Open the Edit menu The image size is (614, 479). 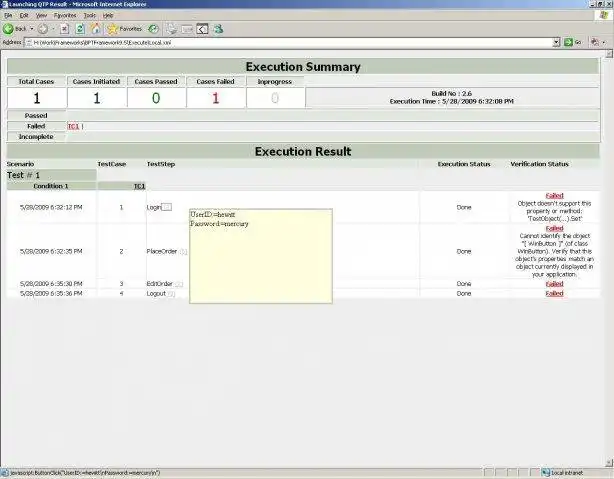click(24, 16)
